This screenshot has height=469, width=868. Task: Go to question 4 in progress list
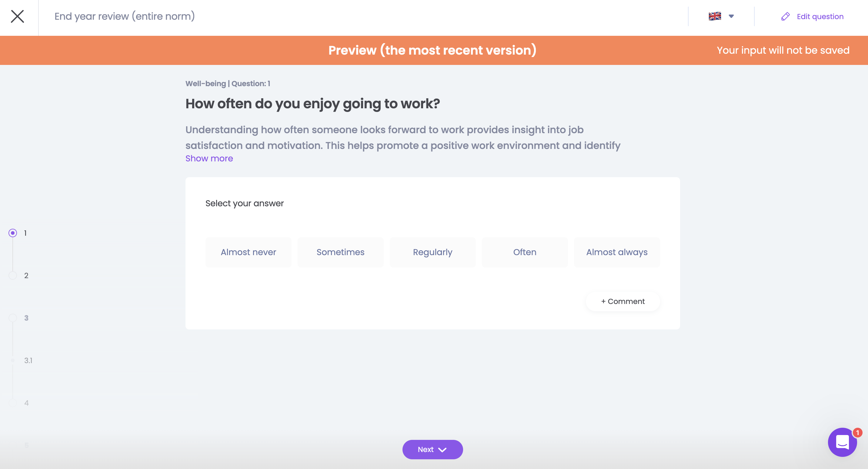pyautogui.click(x=13, y=403)
